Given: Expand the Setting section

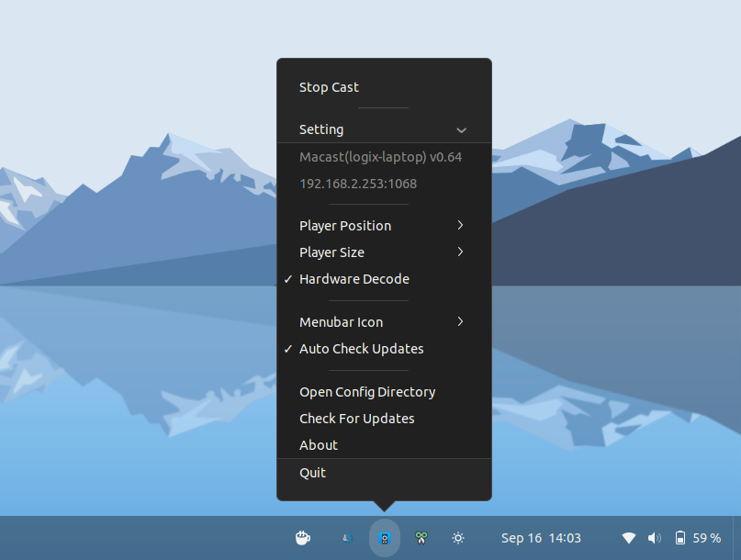Looking at the screenshot, I should click(x=321, y=129).
